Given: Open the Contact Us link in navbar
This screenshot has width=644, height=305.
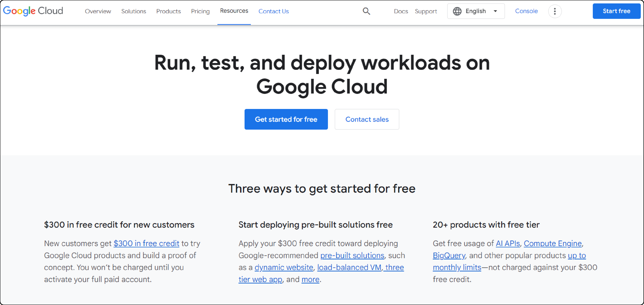Looking at the screenshot, I should [273, 11].
